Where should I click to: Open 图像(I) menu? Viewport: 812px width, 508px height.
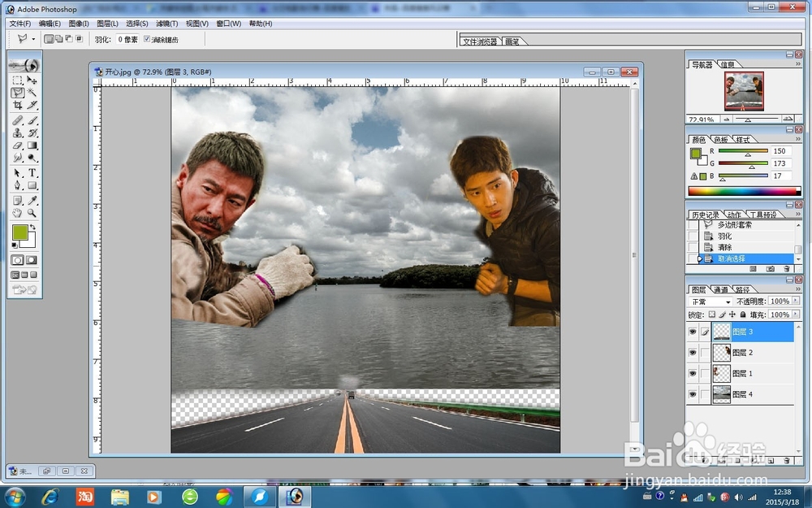tap(79, 24)
